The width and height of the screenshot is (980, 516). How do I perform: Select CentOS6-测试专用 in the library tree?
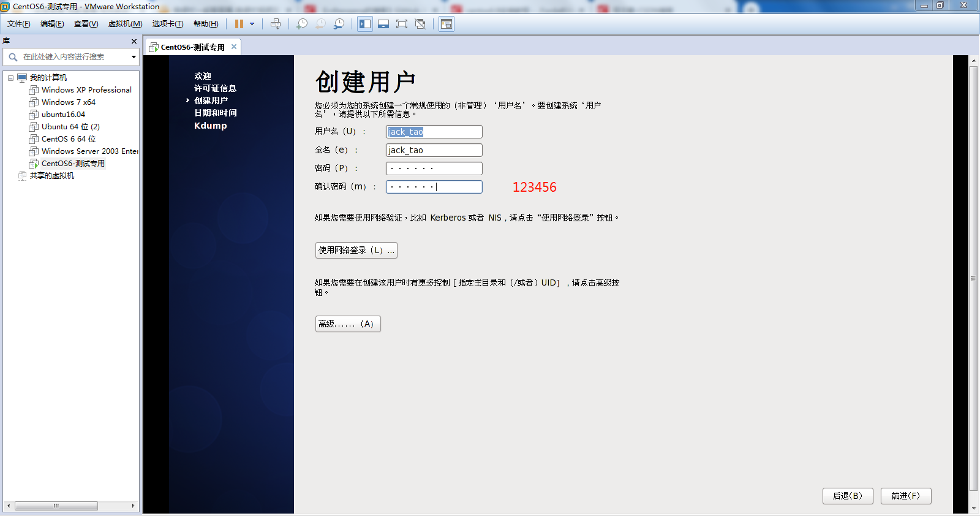tap(73, 164)
